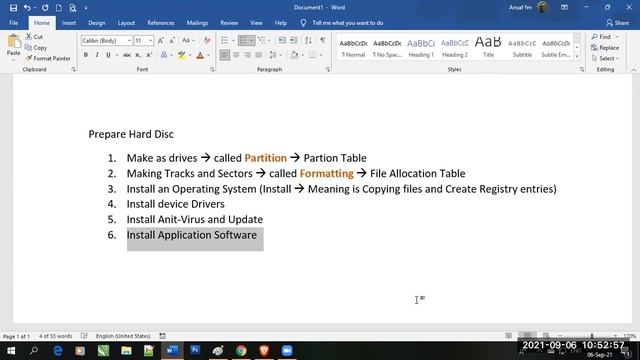Undo the last action in the title bar
This screenshot has width=640, height=360.
(x=27, y=8)
